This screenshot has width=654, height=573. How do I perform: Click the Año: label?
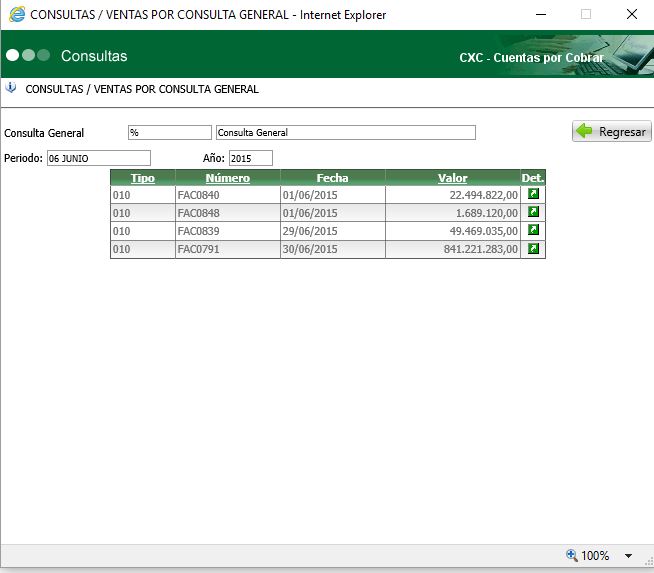point(214,158)
